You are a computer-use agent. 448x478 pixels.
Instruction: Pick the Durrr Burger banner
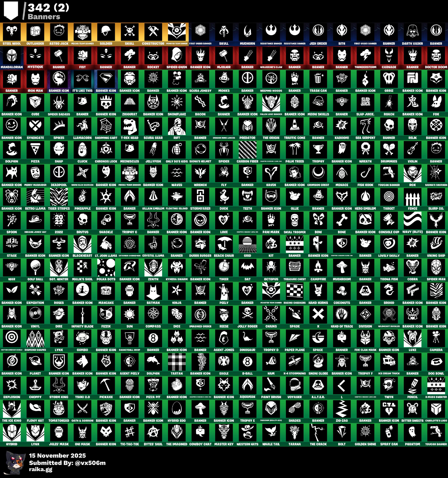(x=200, y=244)
